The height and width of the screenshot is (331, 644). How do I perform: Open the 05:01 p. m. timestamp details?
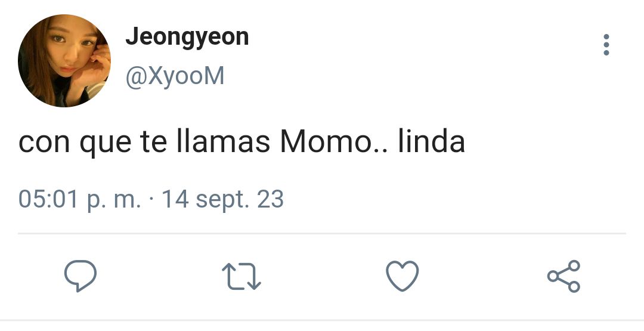click(80, 200)
